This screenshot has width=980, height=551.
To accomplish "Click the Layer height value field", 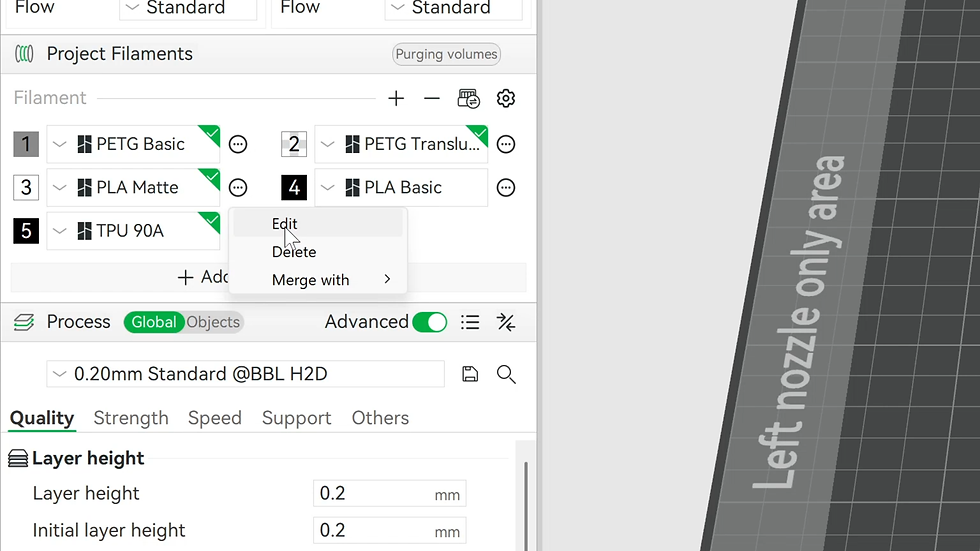I will 389,494.
